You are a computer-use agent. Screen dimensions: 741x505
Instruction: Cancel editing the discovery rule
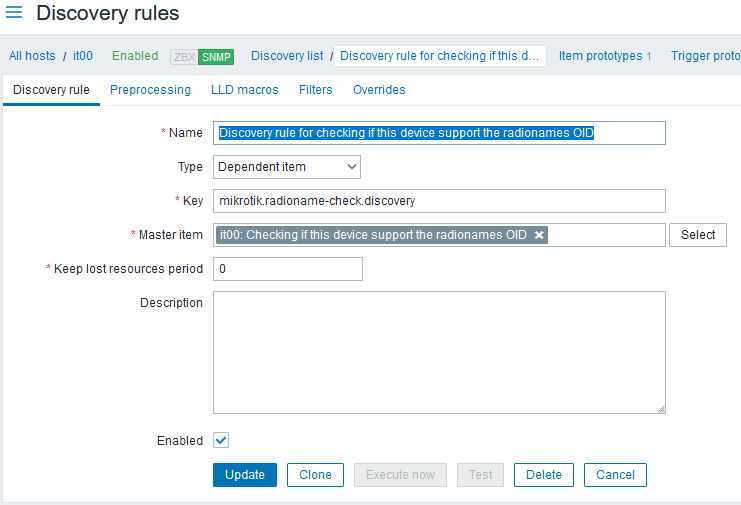(x=616, y=475)
